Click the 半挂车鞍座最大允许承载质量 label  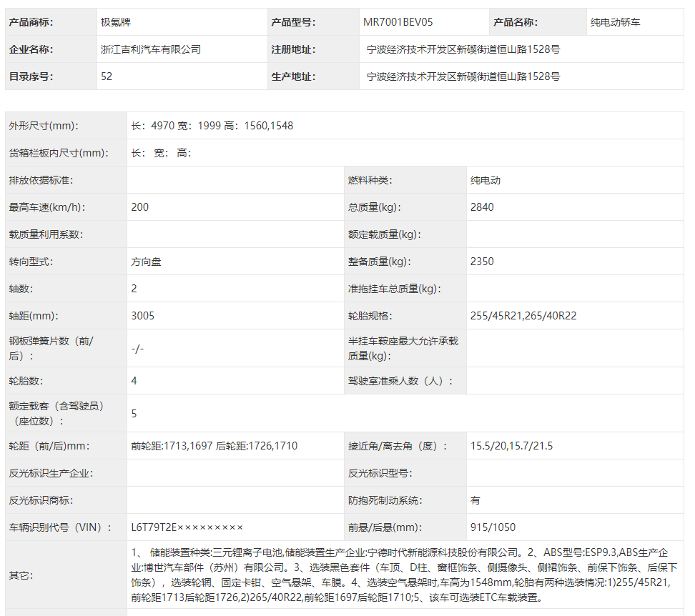pyautogui.click(x=403, y=348)
